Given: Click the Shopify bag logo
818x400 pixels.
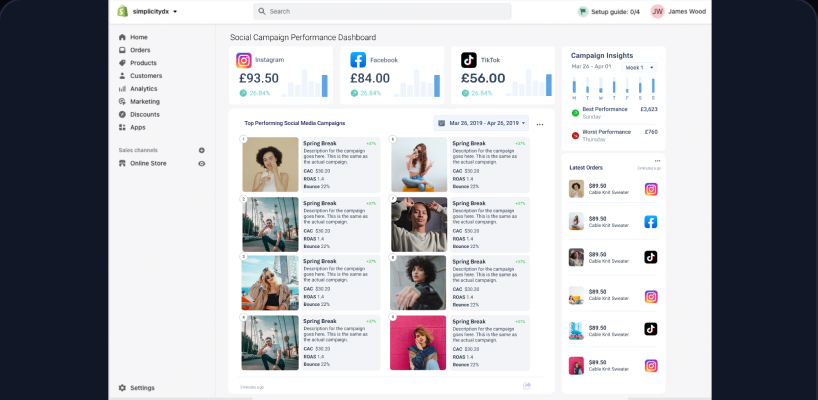Looking at the screenshot, I should tap(123, 11).
